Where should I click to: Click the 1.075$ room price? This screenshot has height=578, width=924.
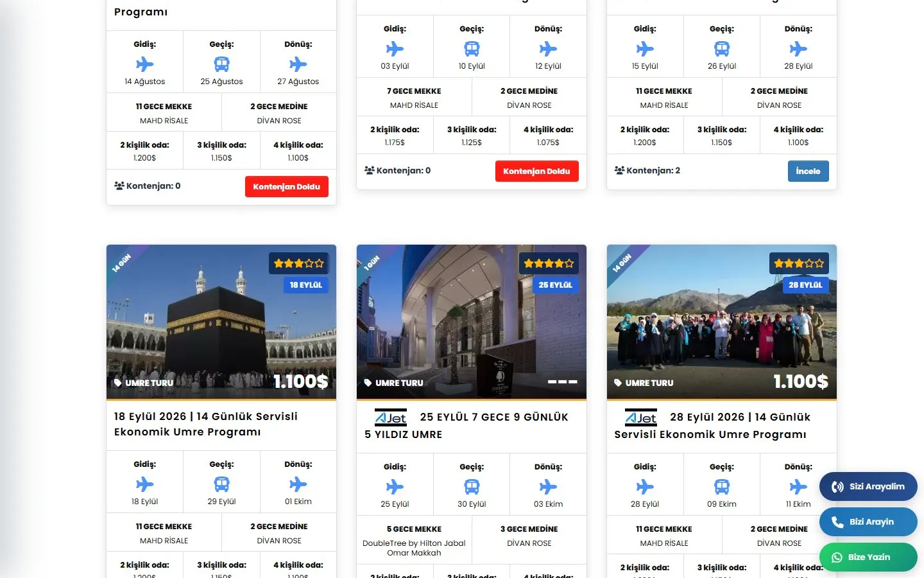[x=548, y=143]
